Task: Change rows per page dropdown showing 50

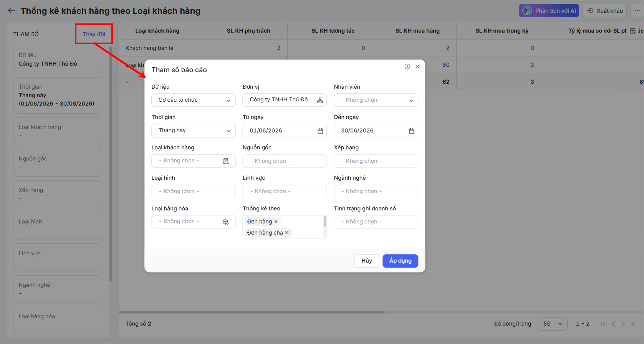Action: tap(553, 324)
